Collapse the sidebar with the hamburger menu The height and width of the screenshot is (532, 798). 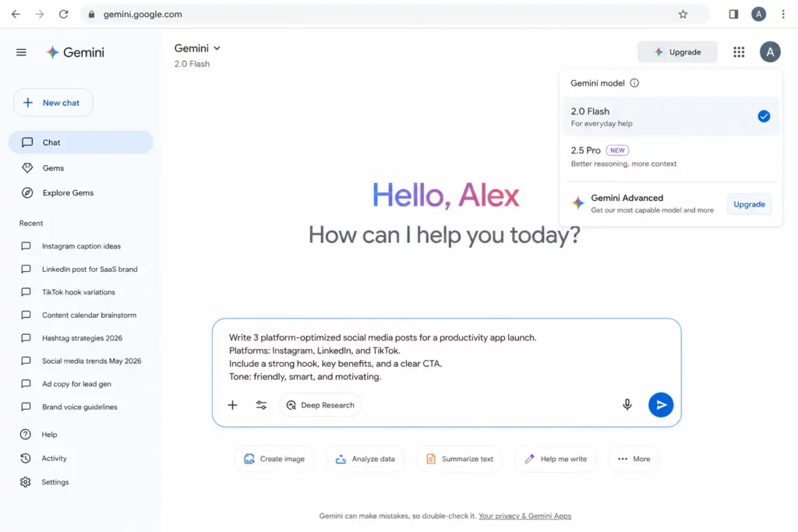point(21,52)
